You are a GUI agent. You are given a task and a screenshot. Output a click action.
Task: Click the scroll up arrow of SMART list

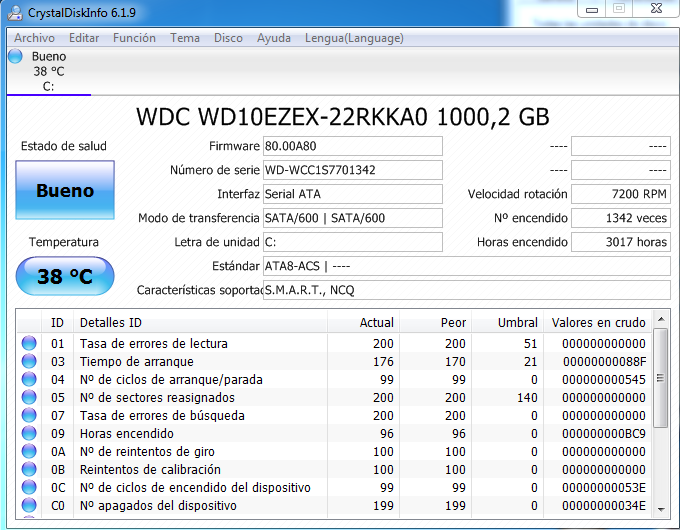(661, 320)
